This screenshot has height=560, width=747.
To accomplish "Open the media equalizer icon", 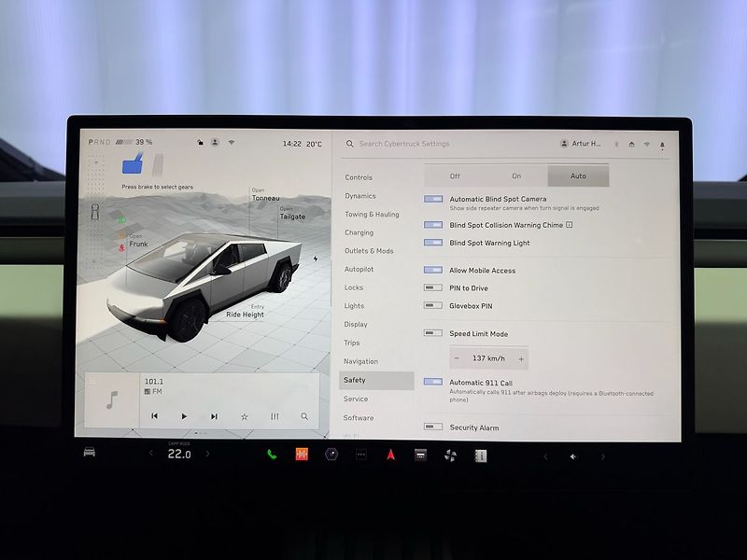I will click(x=275, y=416).
